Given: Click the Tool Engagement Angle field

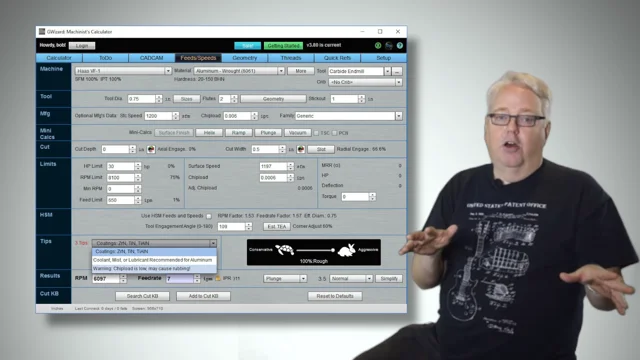Looking at the screenshot, I should (231, 227).
